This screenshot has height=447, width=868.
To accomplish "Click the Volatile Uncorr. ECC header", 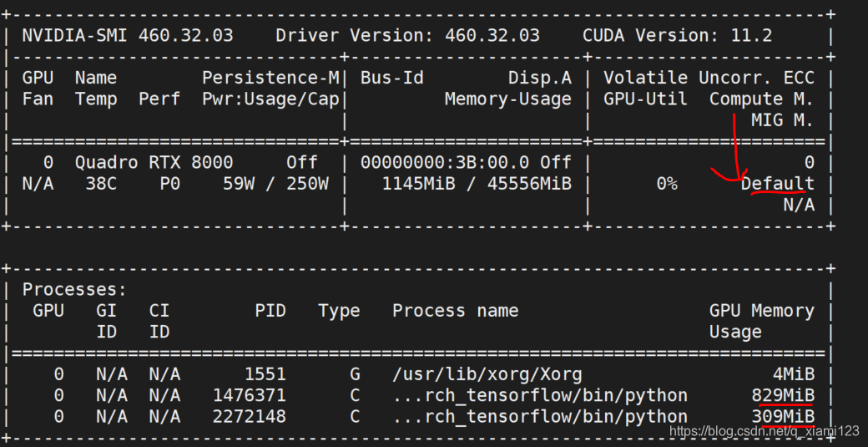I will (x=709, y=78).
